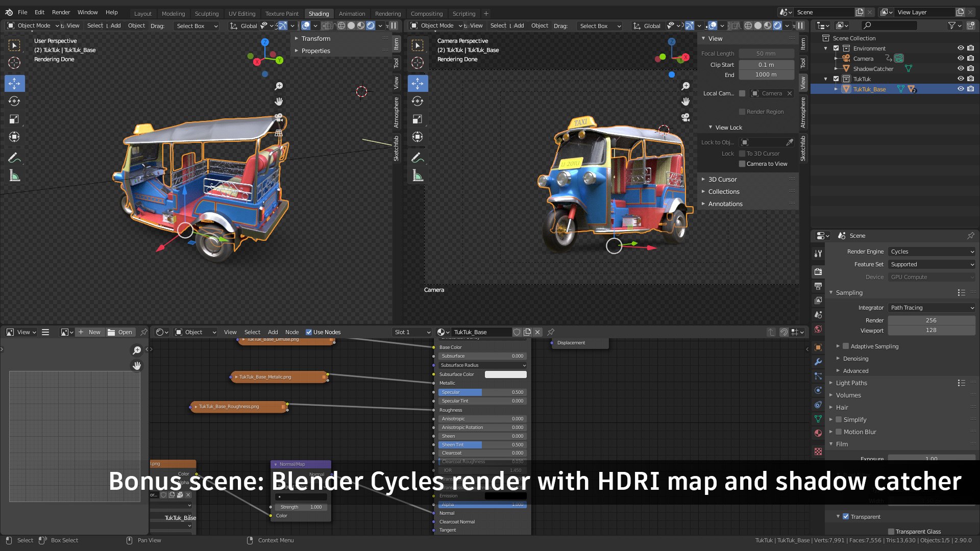Select the Measure tool in User Perspective viewport
980x551 pixels.
coord(14,176)
